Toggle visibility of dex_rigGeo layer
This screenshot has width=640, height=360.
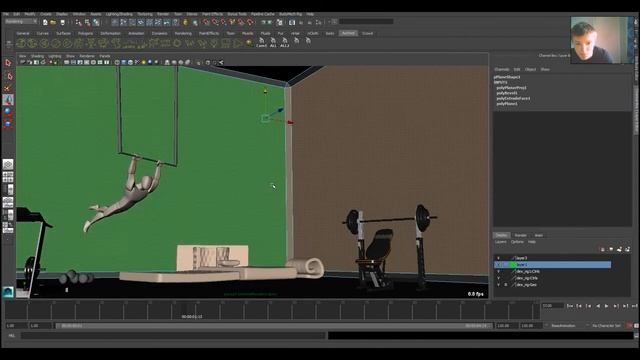pyautogui.click(x=498, y=284)
